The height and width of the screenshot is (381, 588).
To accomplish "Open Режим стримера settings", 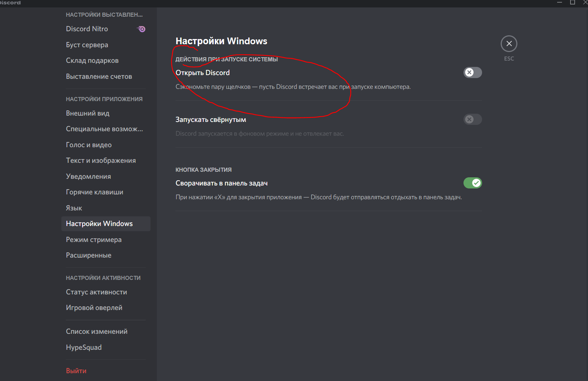I will [106, 240].
